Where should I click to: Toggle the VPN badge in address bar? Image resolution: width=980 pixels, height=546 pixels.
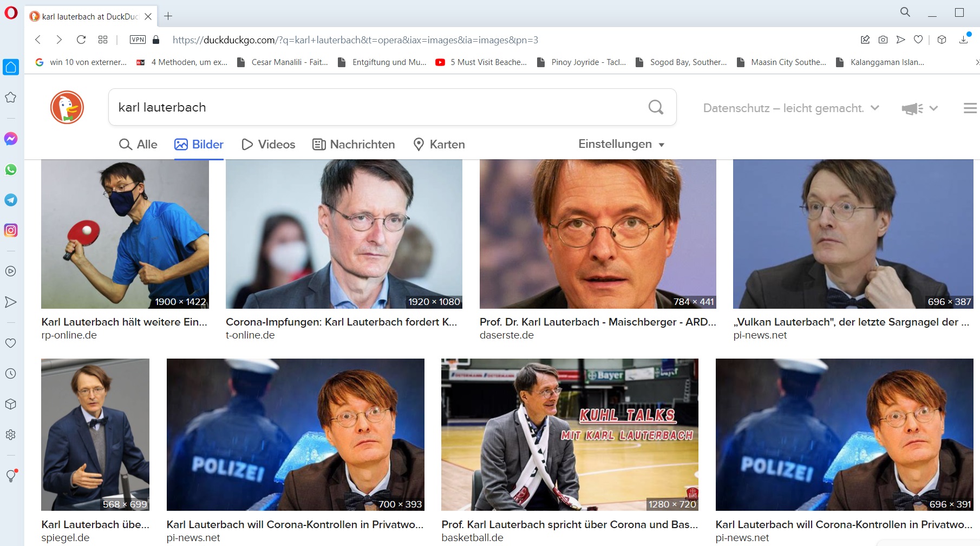[138, 40]
